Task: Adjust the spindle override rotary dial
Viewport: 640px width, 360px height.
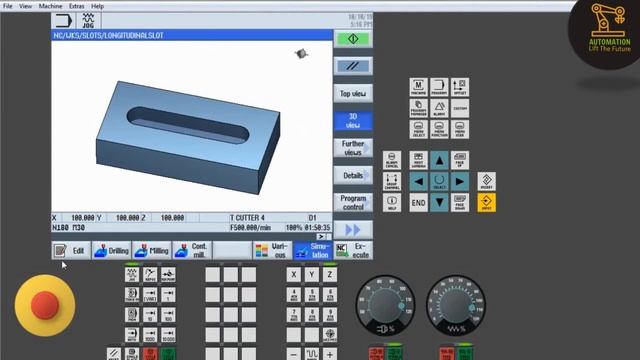Action: tap(386, 305)
